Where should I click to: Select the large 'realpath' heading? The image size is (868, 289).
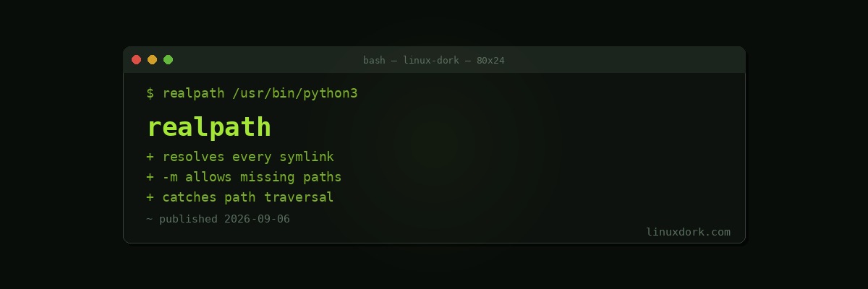point(209,127)
